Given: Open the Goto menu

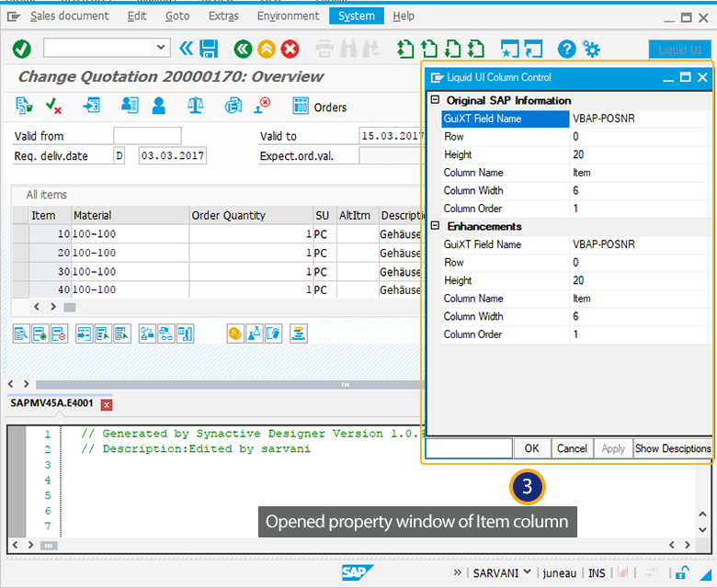Looking at the screenshot, I should coord(177,16).
